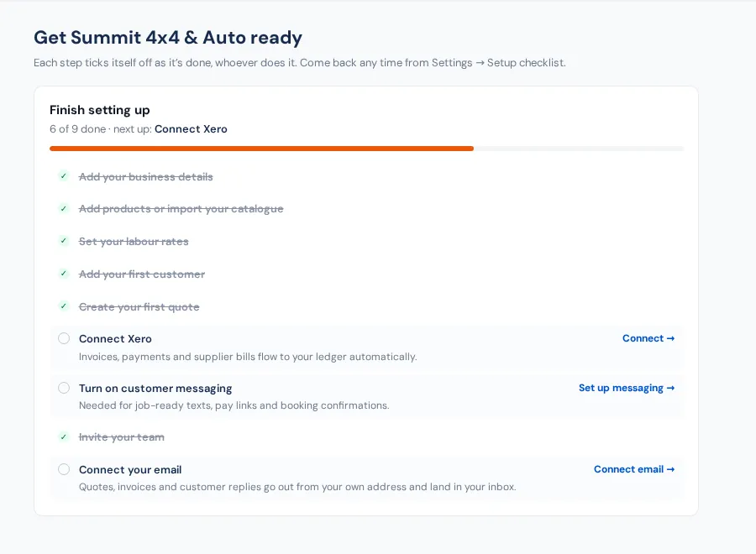Click description 'Quotes, invoices and customer replies'
The height and width of the screenshot is (554, 756).
pos(297,487)
